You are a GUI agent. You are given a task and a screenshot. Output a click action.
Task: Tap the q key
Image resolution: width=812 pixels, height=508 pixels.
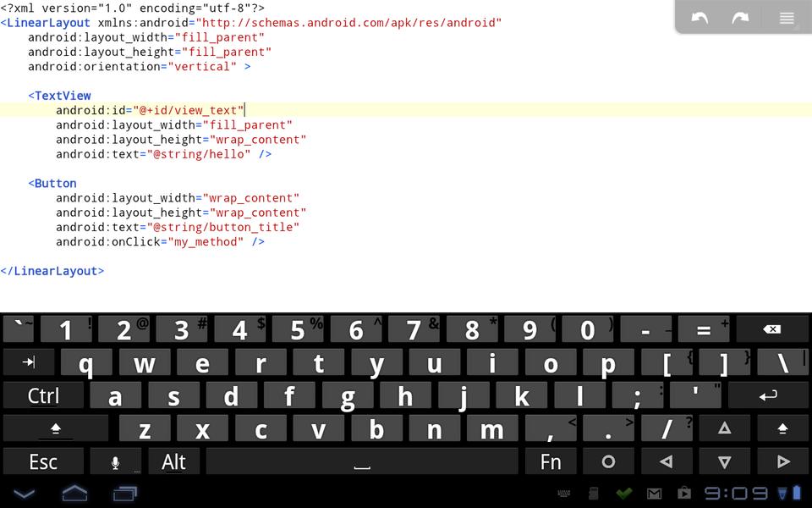click(x=86, y=362)
